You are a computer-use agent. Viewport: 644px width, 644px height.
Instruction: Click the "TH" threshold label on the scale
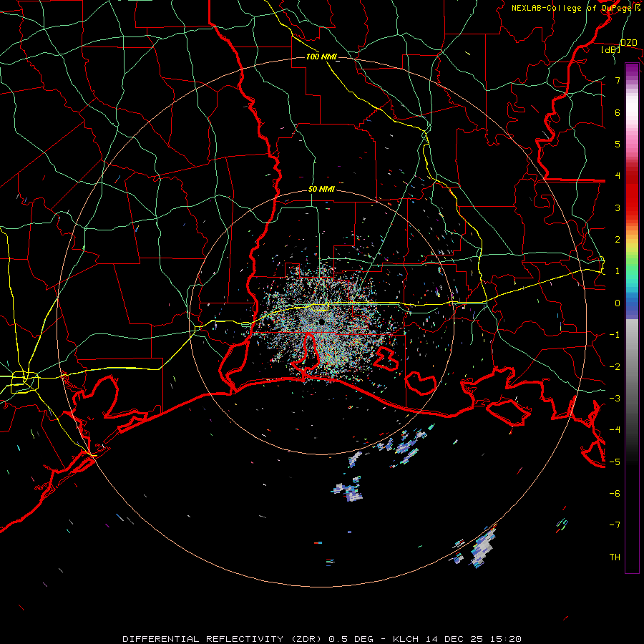(x=615, y=557)
